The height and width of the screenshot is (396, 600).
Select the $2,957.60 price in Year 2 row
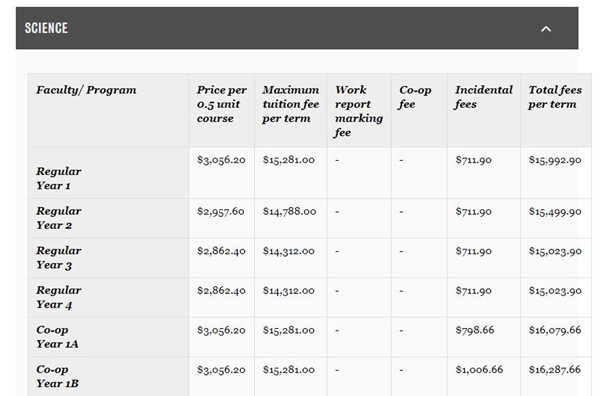click(x=221, y=212)
